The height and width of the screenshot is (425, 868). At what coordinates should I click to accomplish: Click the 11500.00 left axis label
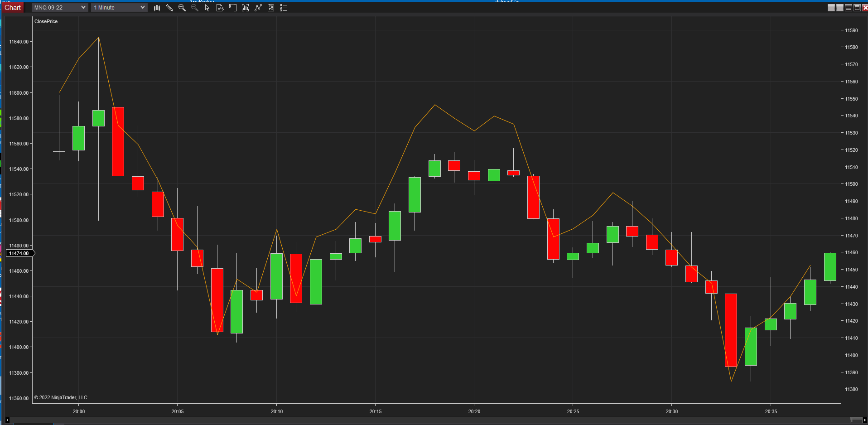point(19,220)
